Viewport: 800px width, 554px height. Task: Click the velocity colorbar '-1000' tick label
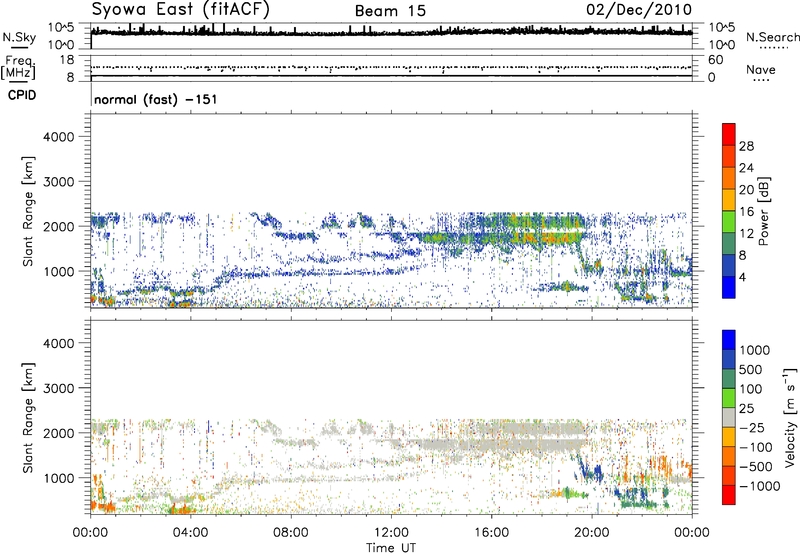point(759,486)
